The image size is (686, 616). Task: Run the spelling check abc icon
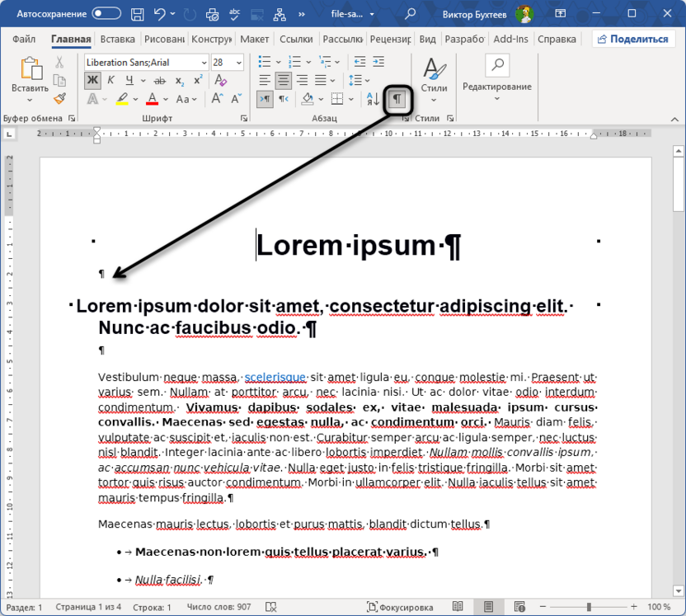[234, 15]
